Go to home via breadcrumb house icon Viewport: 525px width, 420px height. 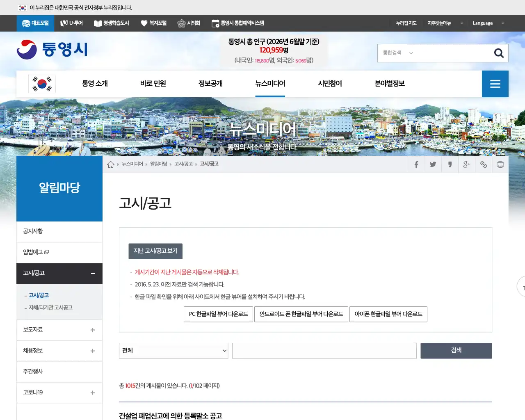pos(111,164)
